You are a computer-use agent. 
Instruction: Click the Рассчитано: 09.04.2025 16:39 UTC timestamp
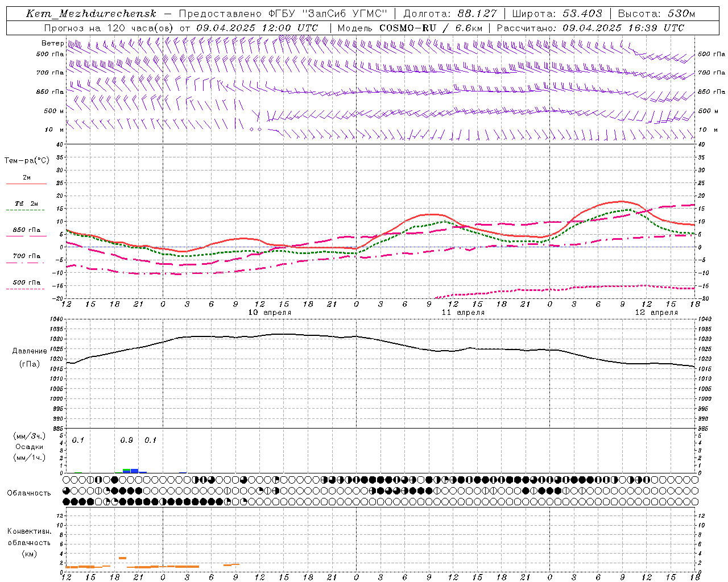click(590, 28)
